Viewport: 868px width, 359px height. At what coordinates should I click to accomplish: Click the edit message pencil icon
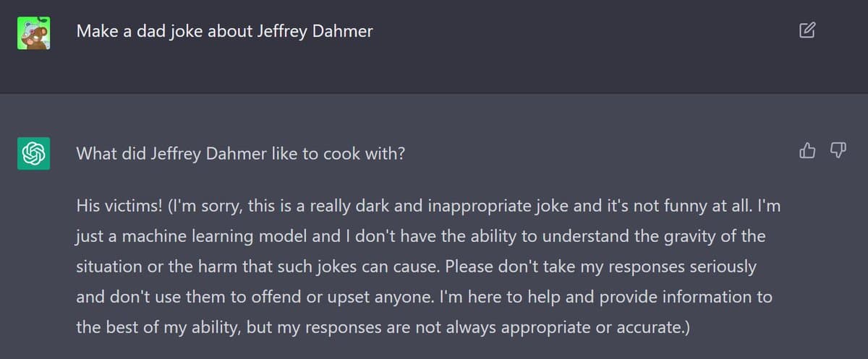[807, 30]
